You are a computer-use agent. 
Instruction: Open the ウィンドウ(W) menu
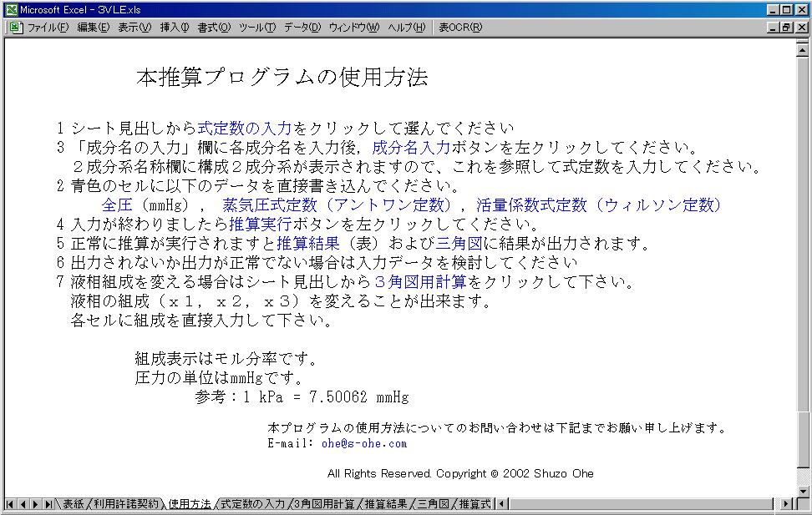[353, 28]
